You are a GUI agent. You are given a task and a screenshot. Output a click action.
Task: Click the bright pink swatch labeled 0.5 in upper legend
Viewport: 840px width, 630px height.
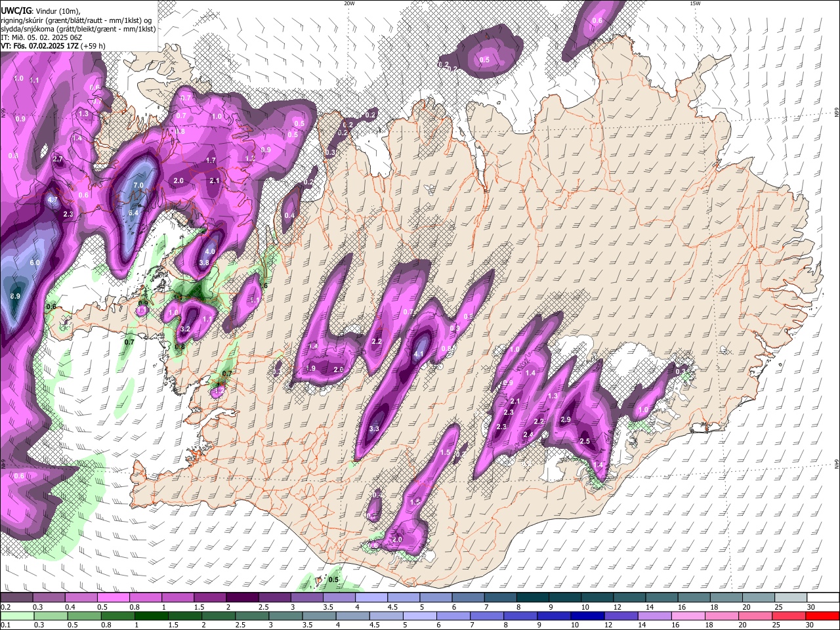pos(113,597)
